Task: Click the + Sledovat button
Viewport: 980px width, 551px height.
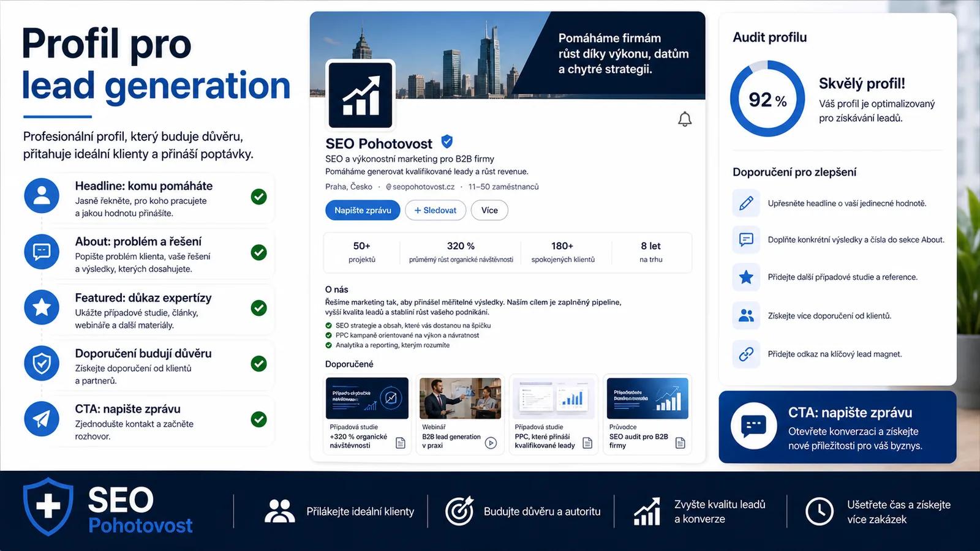Action: pyautogui.click(x=435, y=210)
